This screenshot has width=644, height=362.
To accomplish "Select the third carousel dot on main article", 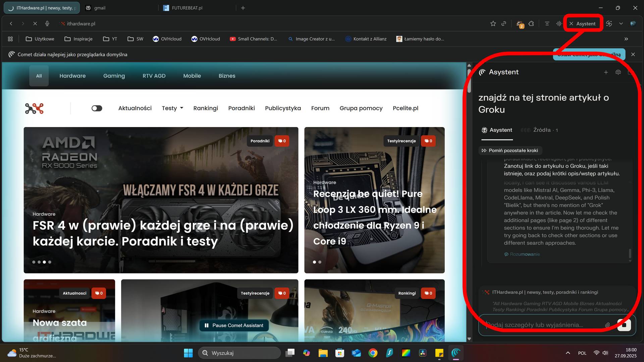I will 44,262.
